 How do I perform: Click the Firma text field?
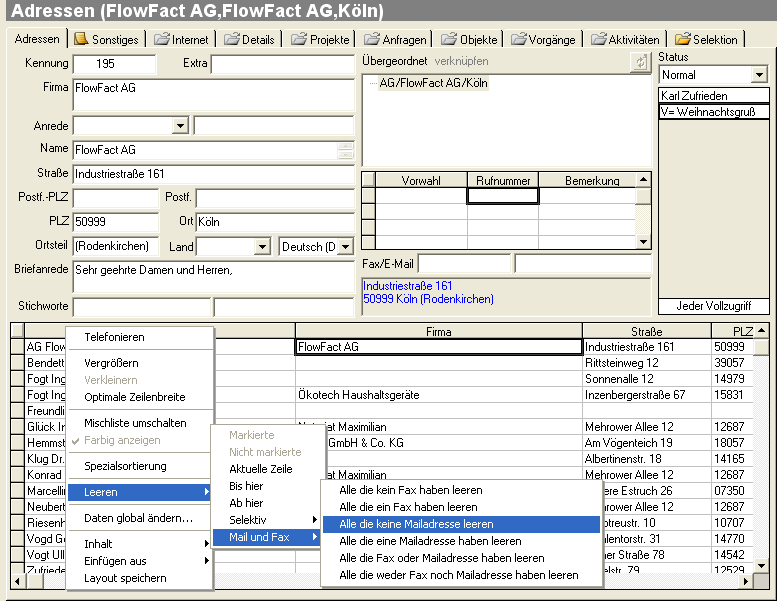click(x=214, y=94)
